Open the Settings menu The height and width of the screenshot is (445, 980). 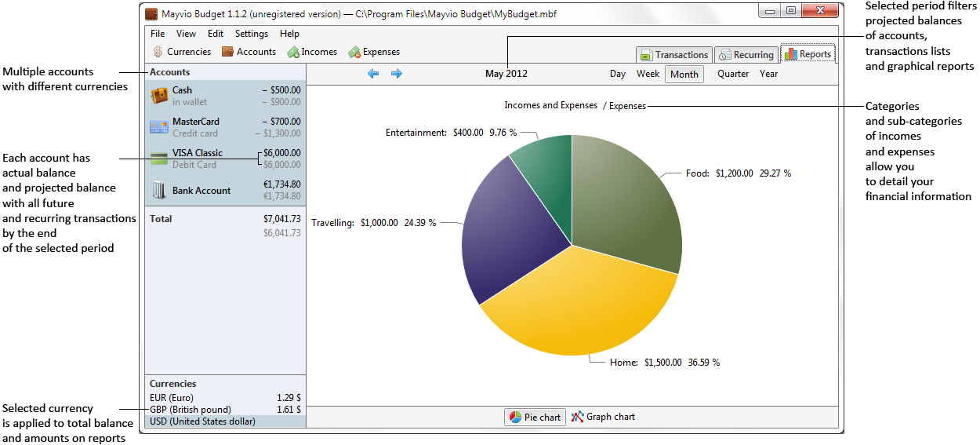[x=251, y=34]
